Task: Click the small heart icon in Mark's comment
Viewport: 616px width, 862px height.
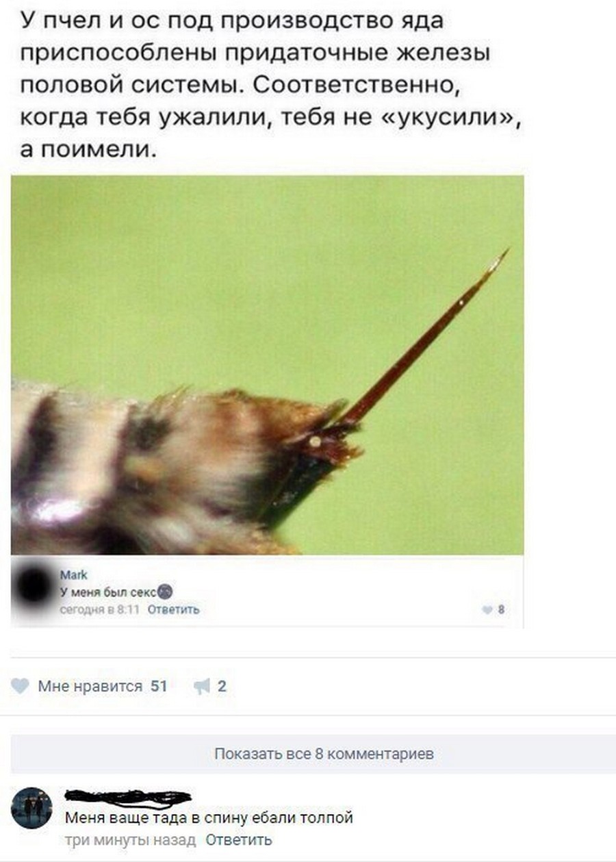Action: pyautogui.click(x=487, y=609)
